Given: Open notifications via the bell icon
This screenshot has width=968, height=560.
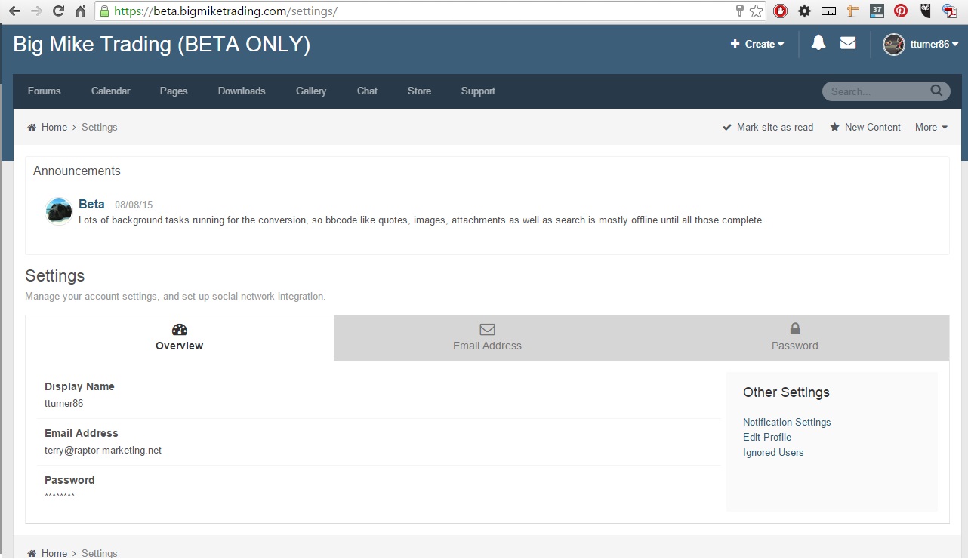Looking at the screenshot, I should tap(818, 43).
